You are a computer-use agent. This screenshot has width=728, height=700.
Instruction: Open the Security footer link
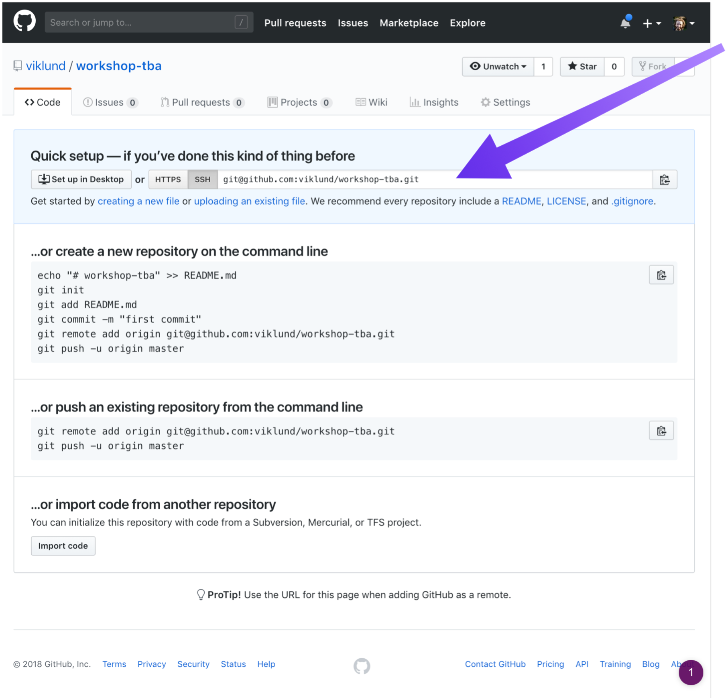pos(193,664)
